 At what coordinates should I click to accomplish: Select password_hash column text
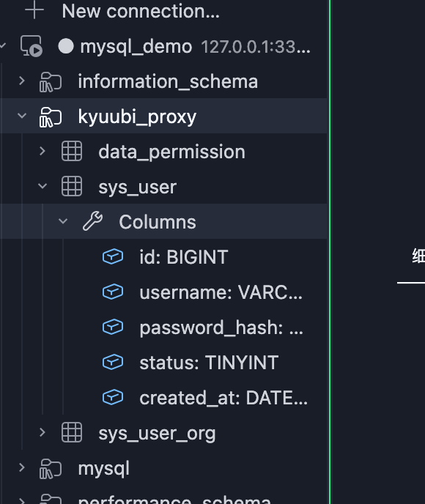[221, 328]
